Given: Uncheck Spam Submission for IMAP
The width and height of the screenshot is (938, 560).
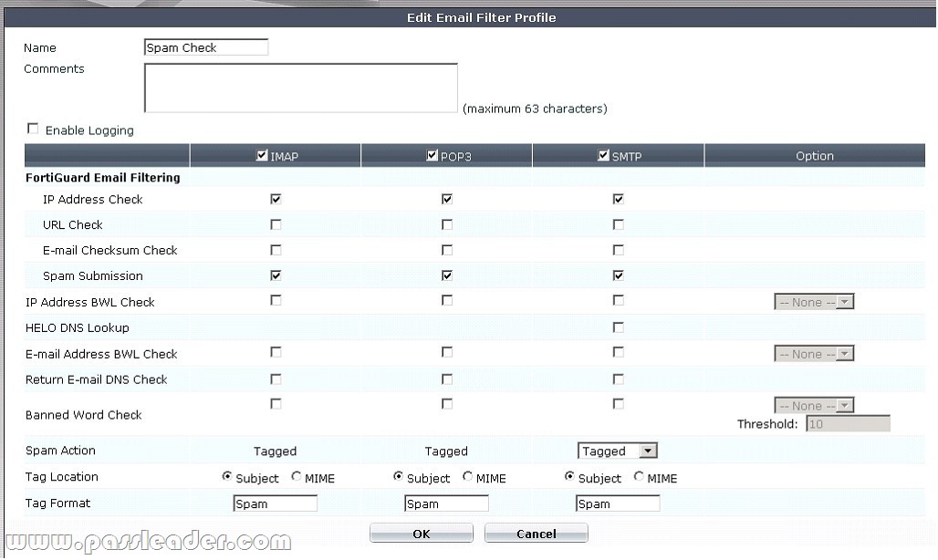Looking at the screenshot, I should (x=276, y=275).
